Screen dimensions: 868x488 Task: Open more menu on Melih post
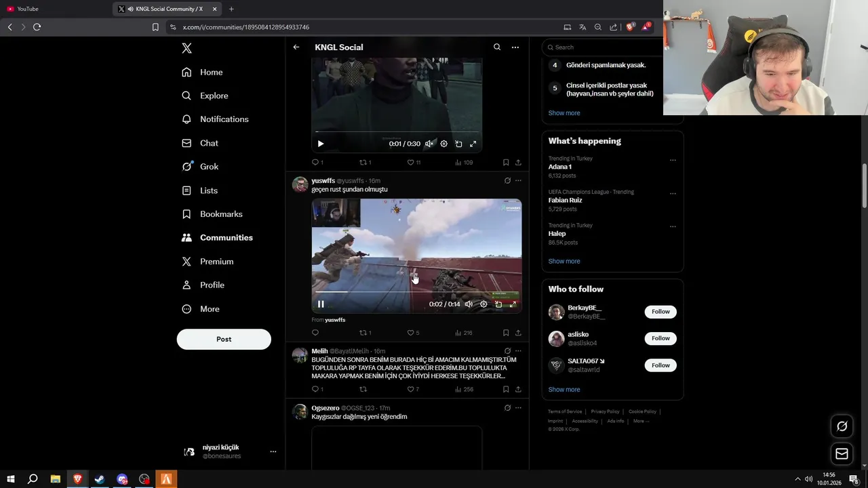point(518,351)
